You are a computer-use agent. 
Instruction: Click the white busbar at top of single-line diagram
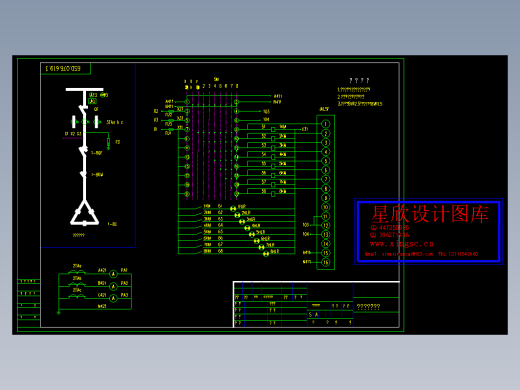[x=85, y=89]
